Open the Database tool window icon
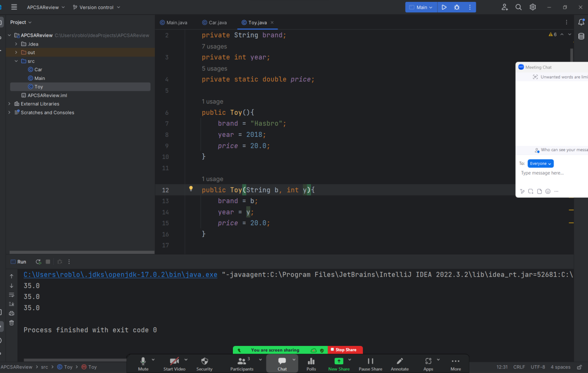 click(581, 37)
